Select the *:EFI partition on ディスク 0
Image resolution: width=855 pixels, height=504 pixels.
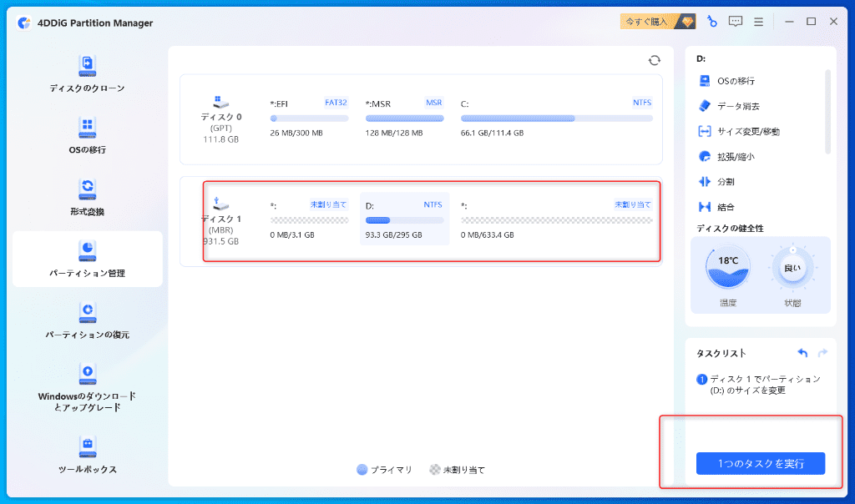pyautogui.click(x=309, y=118)
